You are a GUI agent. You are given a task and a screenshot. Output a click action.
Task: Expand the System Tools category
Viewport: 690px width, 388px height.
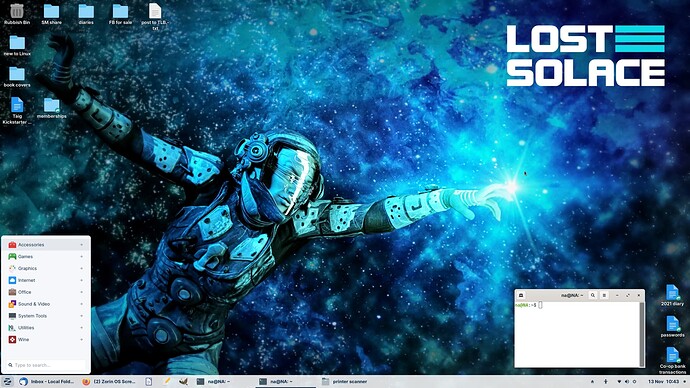(x=46, y=316)
